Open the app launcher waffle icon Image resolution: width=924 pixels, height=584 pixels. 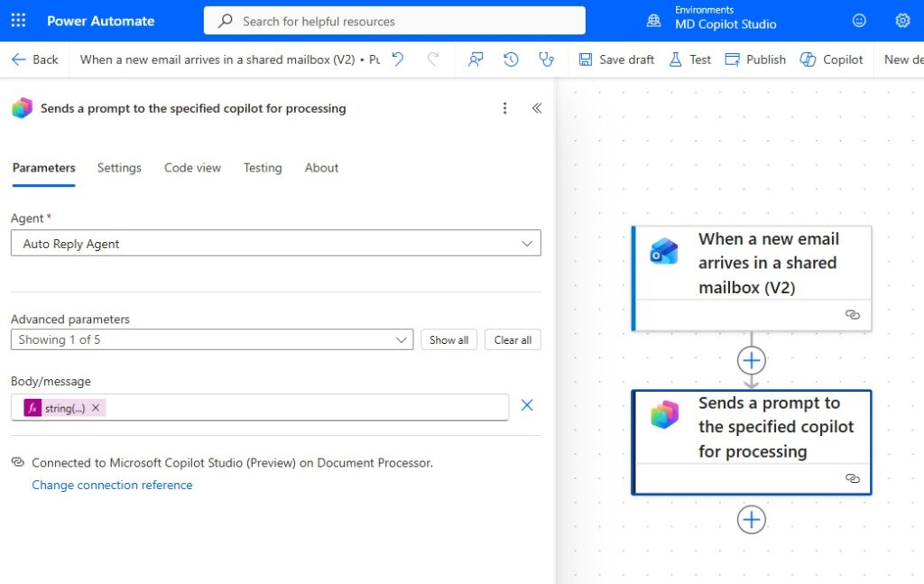click(18, 21)
